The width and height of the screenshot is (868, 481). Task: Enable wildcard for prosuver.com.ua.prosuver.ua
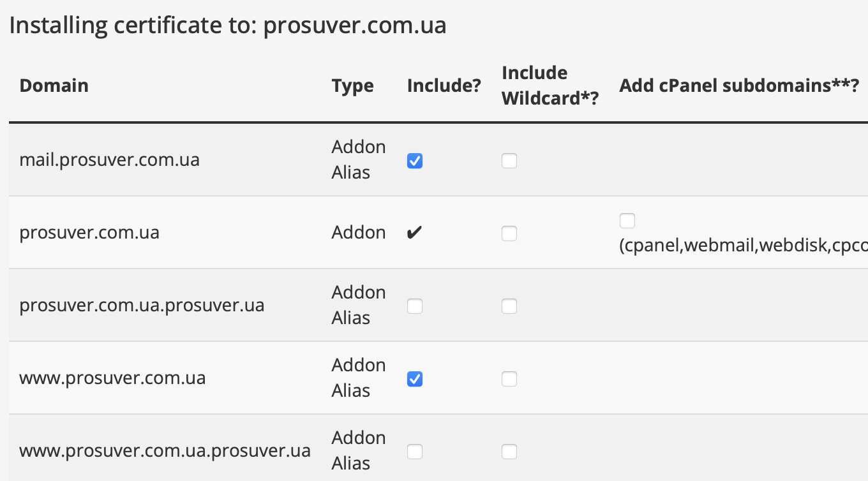[x=509, y=307]
